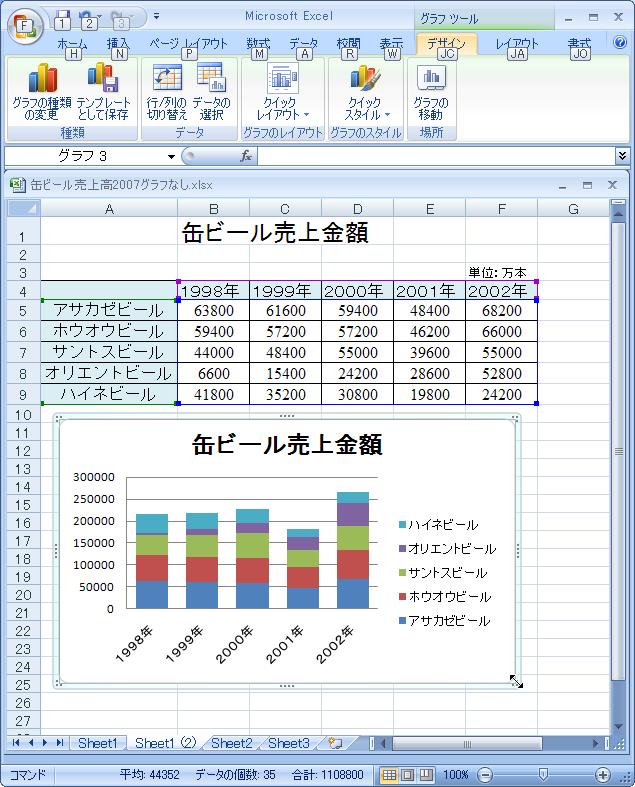This screenshot has width=635, height=787.
Task: Click the zoom in plus button
Action: (x=603, y=775)
